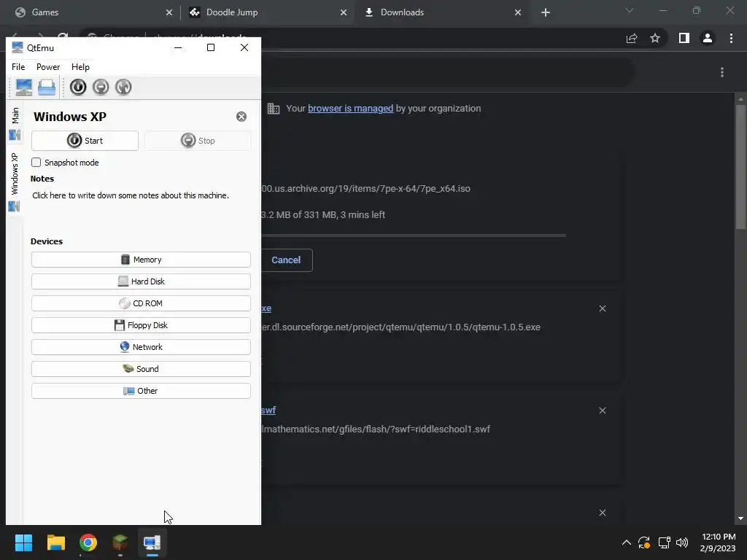Open the downloaded exe file link
The image size is (747, 560).
click(266, 308)
